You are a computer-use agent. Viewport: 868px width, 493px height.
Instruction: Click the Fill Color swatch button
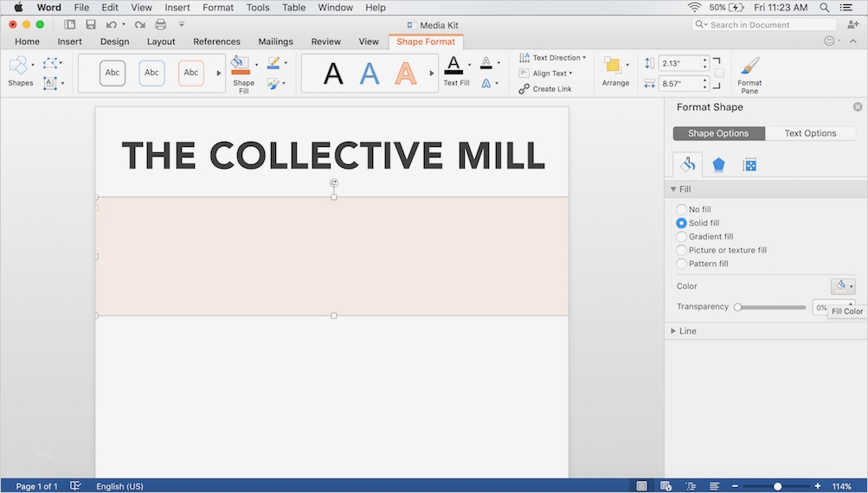pyautogui.click(x=840, y=286)
